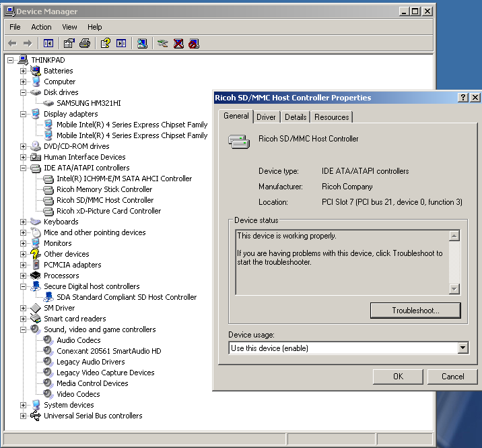The width and height of the screenshot is (482, 448).
Task: Select the General tab
Action: (x=236, y=116)
